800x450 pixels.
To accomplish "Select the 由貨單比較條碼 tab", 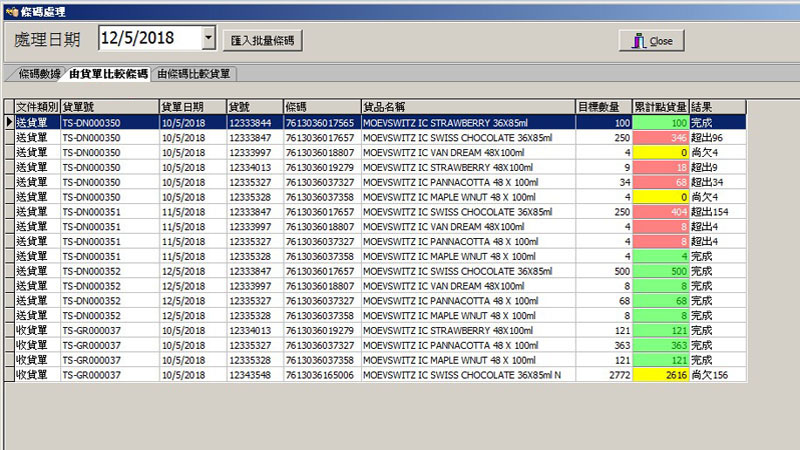I will 108,74.
